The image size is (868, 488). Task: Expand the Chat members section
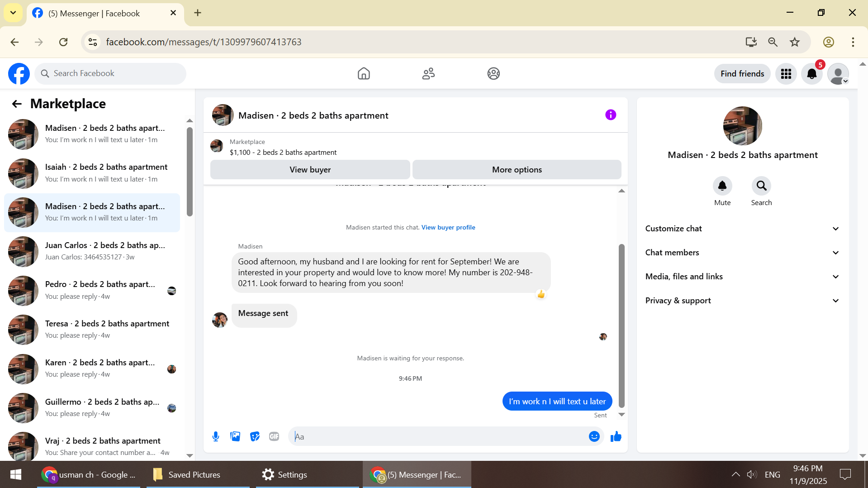coord(743,253)
